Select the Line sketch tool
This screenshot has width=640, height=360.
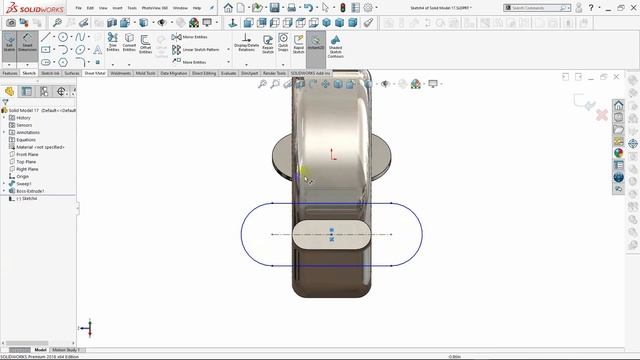click(46, 38)
